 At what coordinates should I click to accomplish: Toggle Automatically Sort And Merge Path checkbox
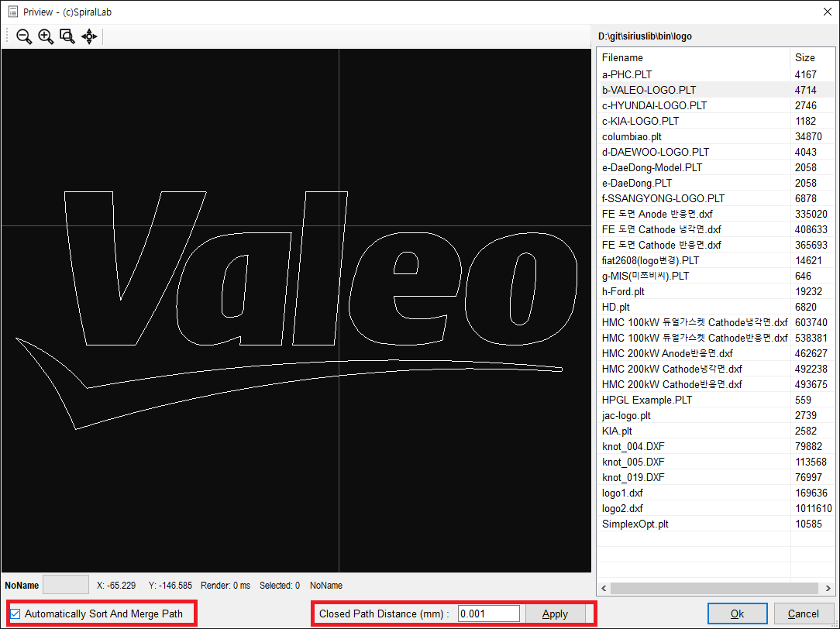(15, 614)
